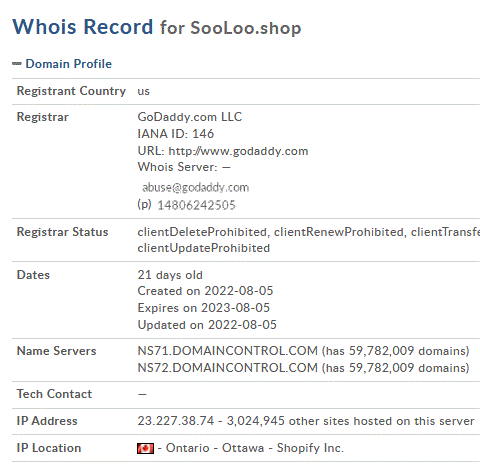Click the clientDeleteProhibited status

pyautogui.click(x=202, y=232)
